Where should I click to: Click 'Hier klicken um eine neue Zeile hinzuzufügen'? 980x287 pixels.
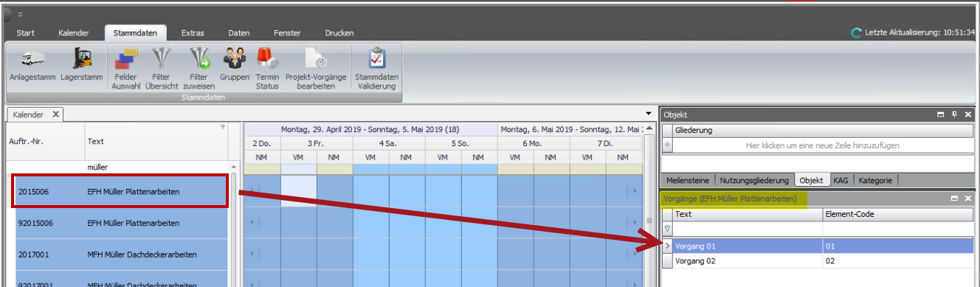[822, 146]
